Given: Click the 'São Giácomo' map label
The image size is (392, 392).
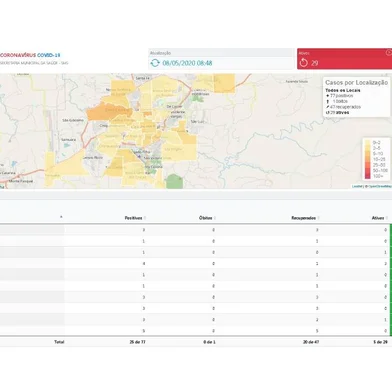Looking at the screenshot, I should tap(73, 120).
